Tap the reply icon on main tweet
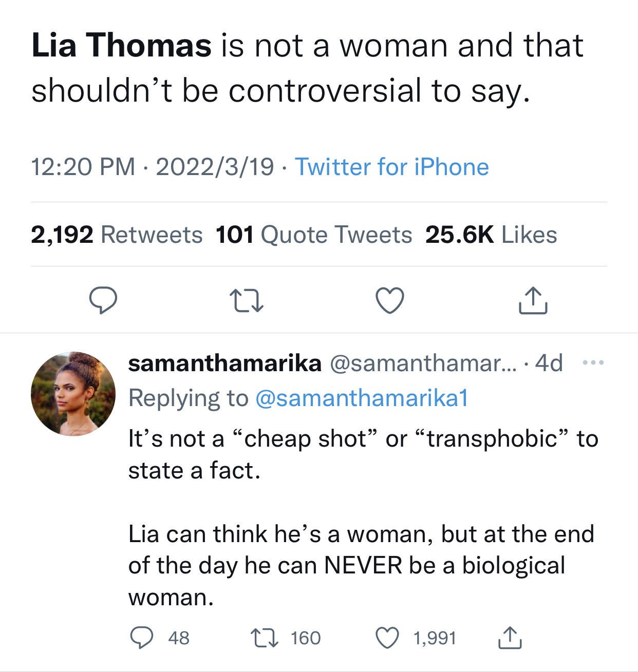638x672 pixels. coord(103,300)
